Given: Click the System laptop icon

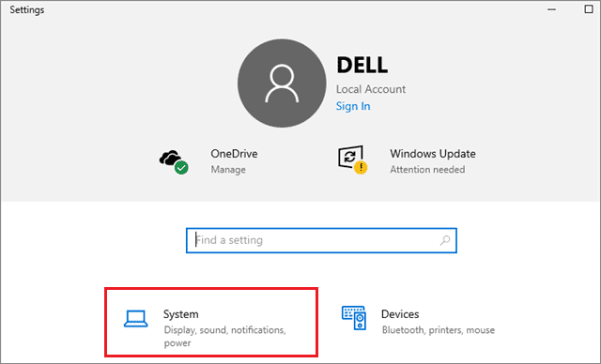Looking at the screenshot, I should pyautogui.click(x=135, y=319).
